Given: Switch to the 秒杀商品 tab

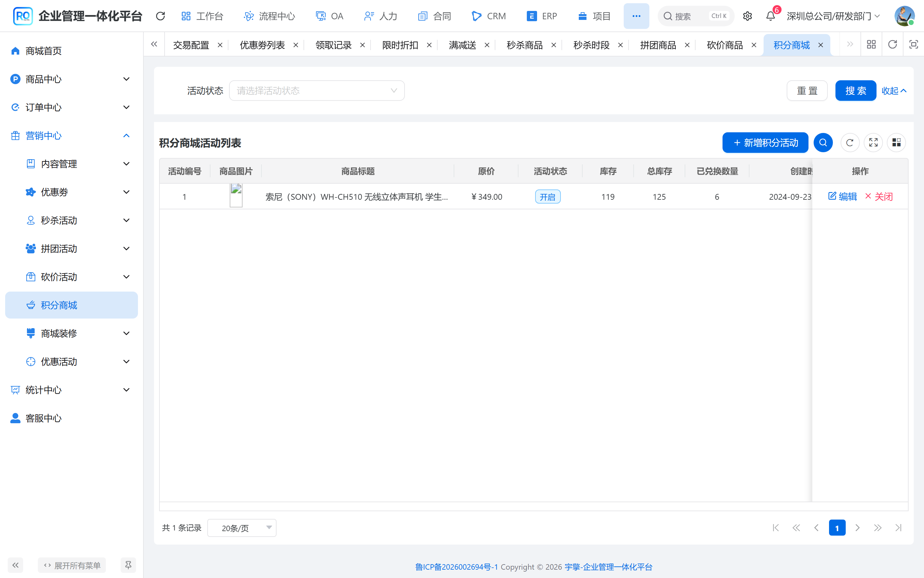Looking at the screenshot, I should click(x=525, y=45).
